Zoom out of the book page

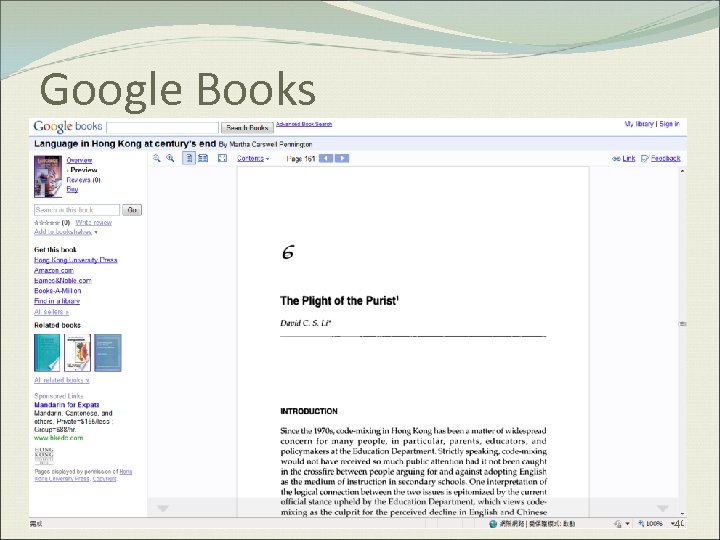tap(157, 158)
